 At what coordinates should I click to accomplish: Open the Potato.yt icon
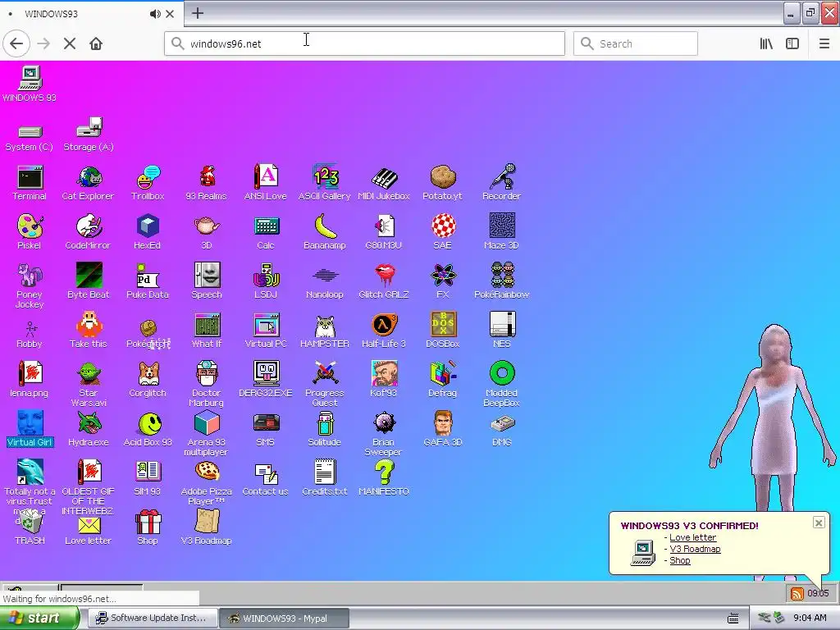tap(442, 183)
